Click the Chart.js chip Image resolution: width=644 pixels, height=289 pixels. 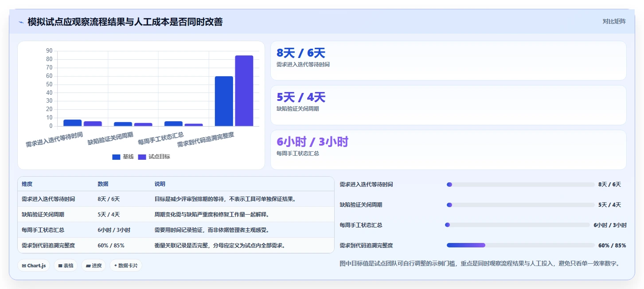click(34, 266)
